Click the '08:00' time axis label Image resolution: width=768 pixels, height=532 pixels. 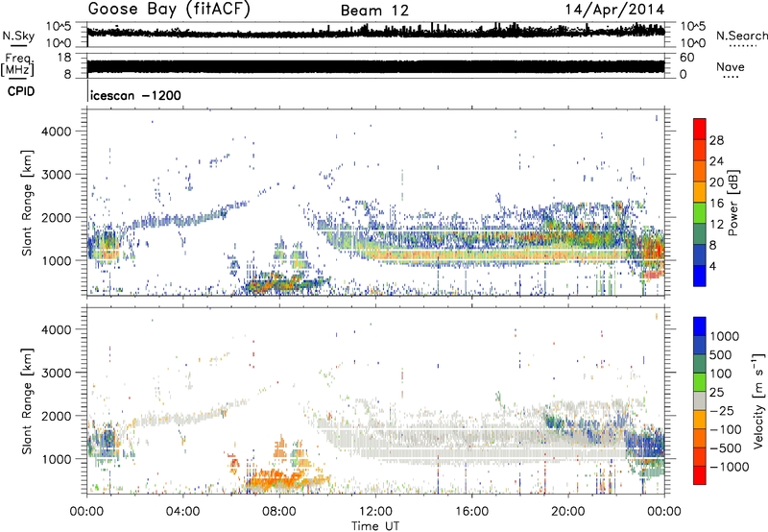click(x=279, y=512)
